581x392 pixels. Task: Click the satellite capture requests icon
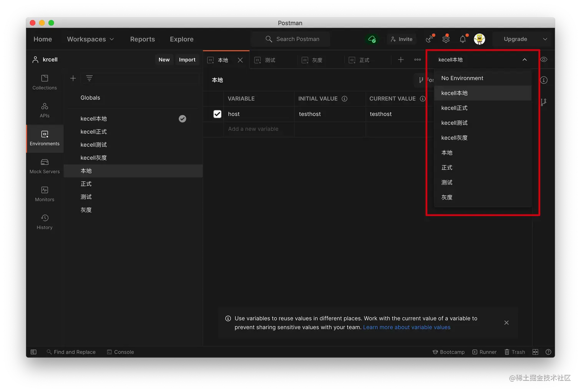(x=430, y=39)
